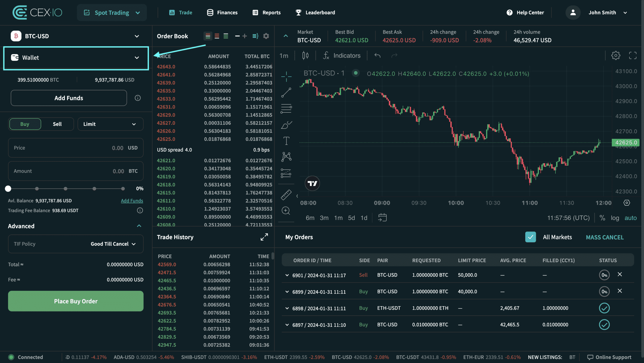This screenshot has height=363, width=644.
Task: Toggle percent scale on chart
Action: (602, 218)
